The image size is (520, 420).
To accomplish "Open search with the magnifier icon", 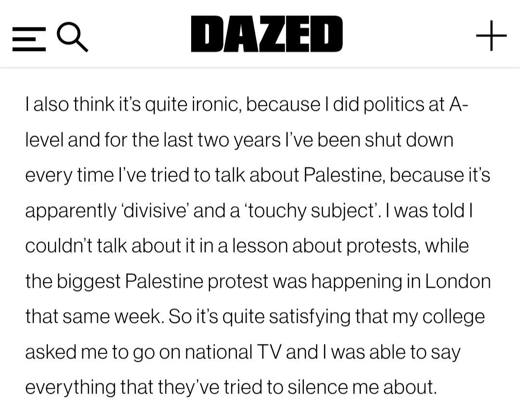I will pyautogui.click(x=72, y=37).
